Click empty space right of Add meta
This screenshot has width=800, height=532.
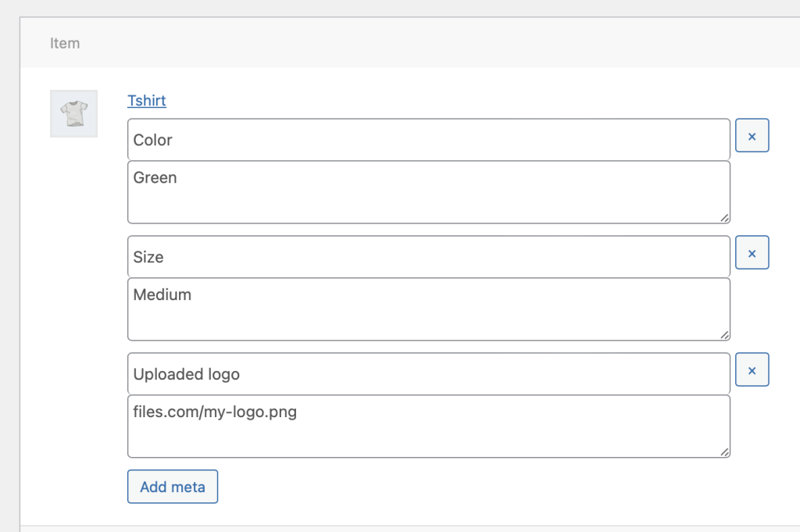(x=469, y=487)
